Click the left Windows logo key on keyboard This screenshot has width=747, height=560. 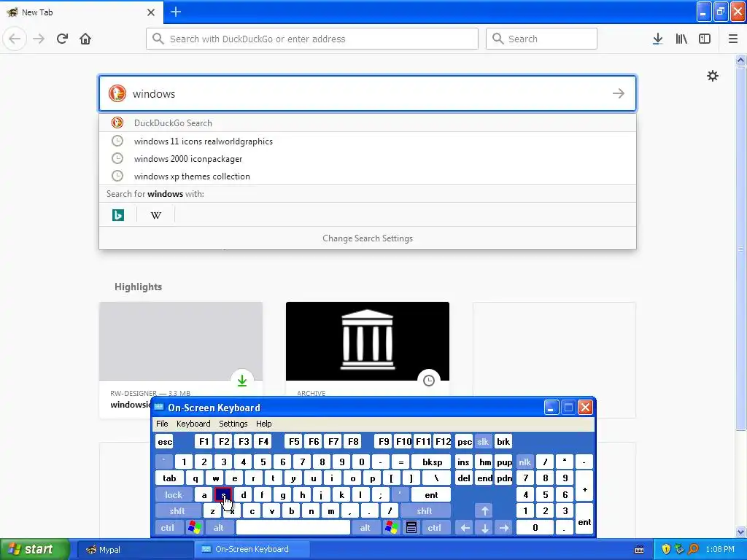tap(194, 527)
